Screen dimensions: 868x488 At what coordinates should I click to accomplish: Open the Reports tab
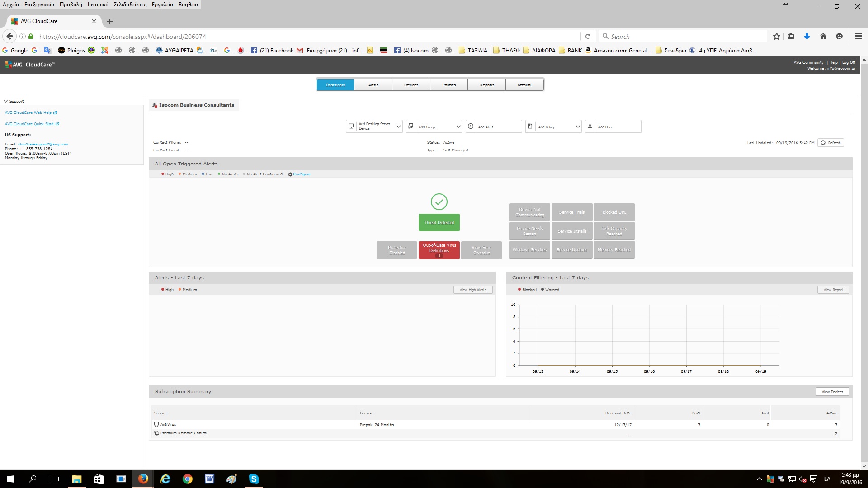click(x=487, y=85)
